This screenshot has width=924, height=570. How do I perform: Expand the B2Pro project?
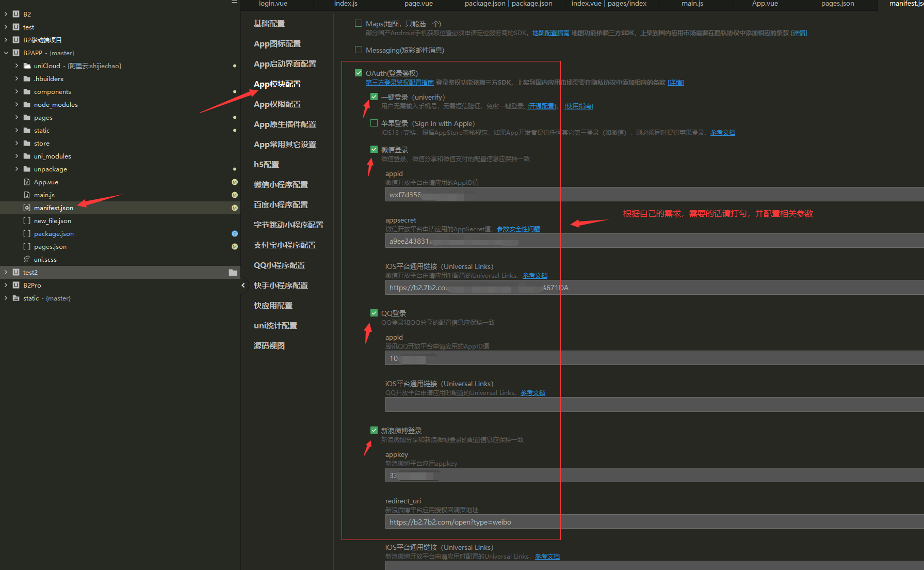6,286
